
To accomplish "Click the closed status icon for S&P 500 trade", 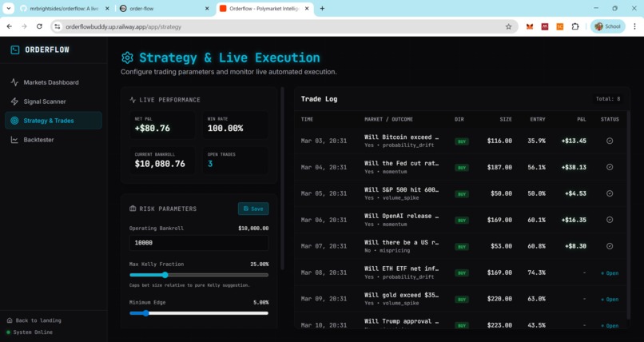I will tap(610, 193).
